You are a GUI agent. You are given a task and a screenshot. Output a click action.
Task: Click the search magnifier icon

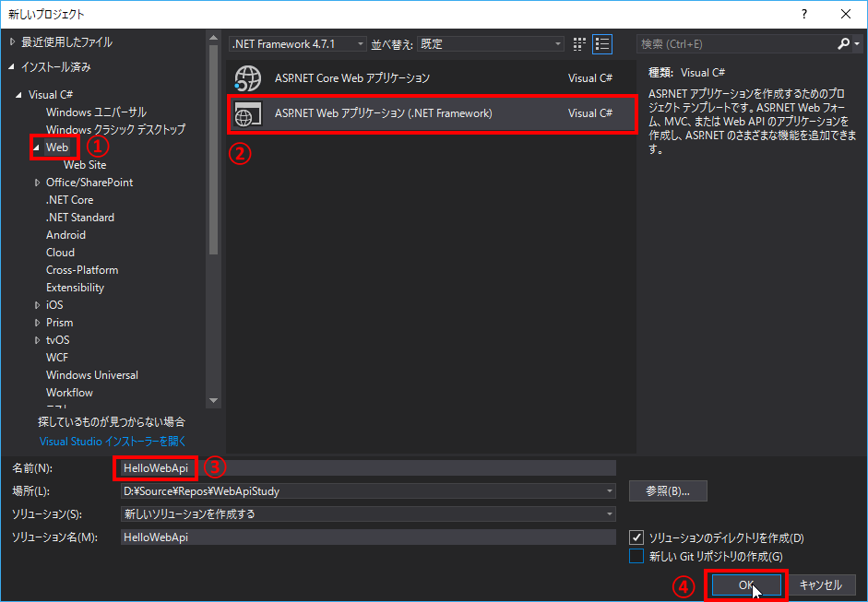tap(843, 43)
